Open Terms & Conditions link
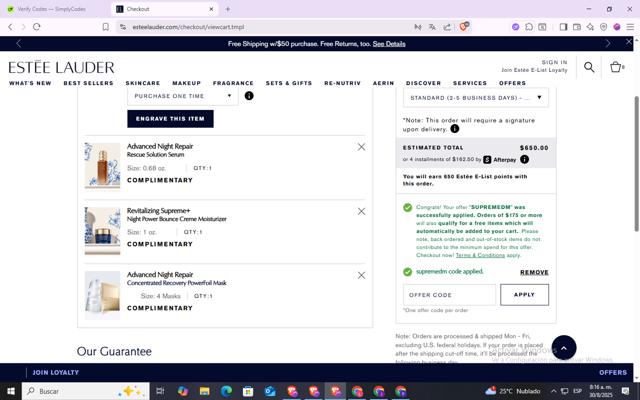The height and width of the screenshot is (400, 640). point(480,255)
